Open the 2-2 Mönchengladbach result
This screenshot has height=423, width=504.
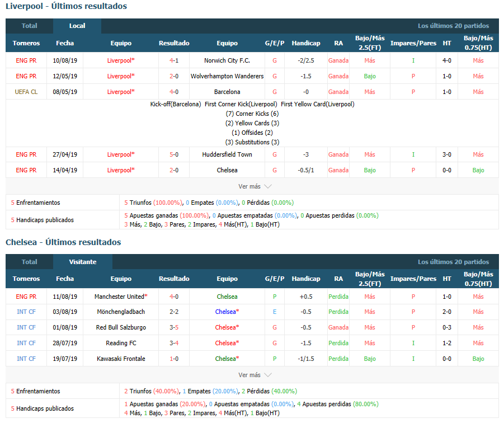coord(174,312)
